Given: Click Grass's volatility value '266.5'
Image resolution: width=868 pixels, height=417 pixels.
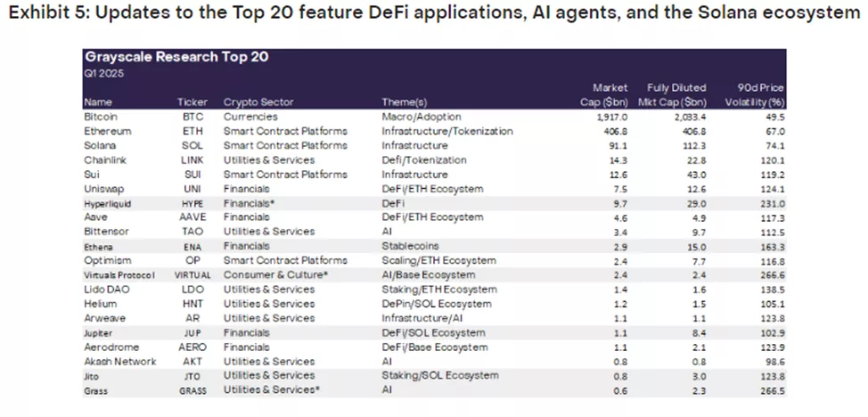Looking at the screenshot, I should coord(773,390).
